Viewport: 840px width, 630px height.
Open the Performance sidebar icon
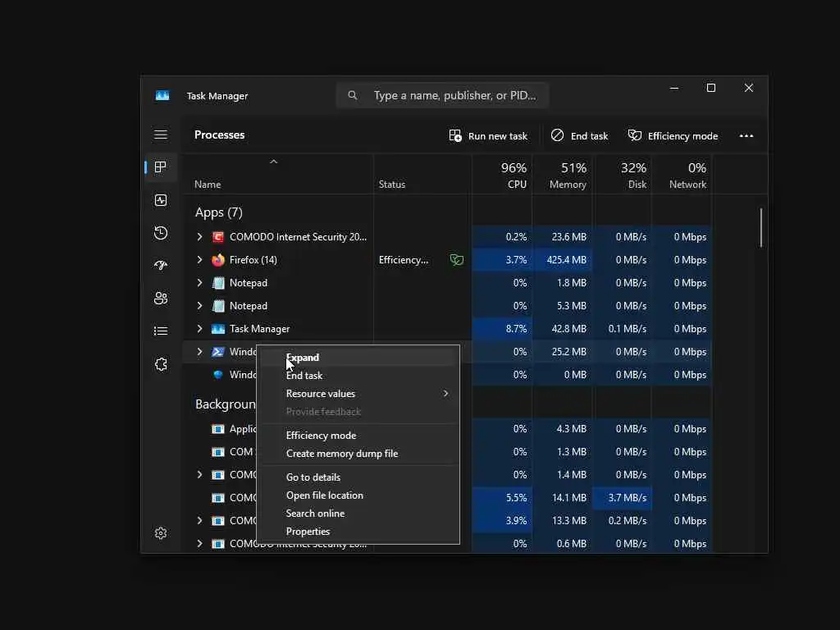pos(161,200)
